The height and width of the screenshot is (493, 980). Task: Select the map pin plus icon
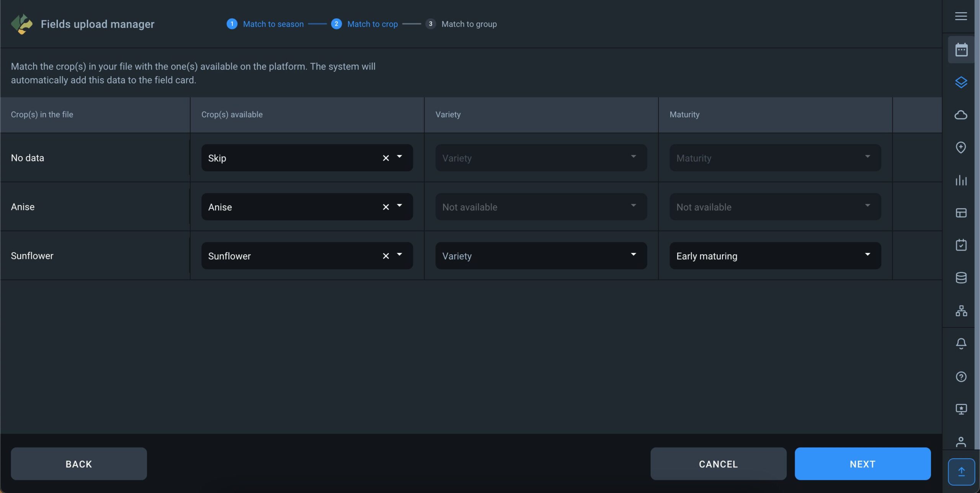click(961, 147)
